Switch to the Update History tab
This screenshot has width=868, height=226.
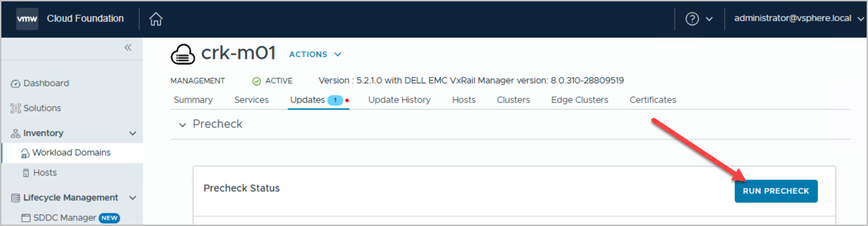[399, 100]
